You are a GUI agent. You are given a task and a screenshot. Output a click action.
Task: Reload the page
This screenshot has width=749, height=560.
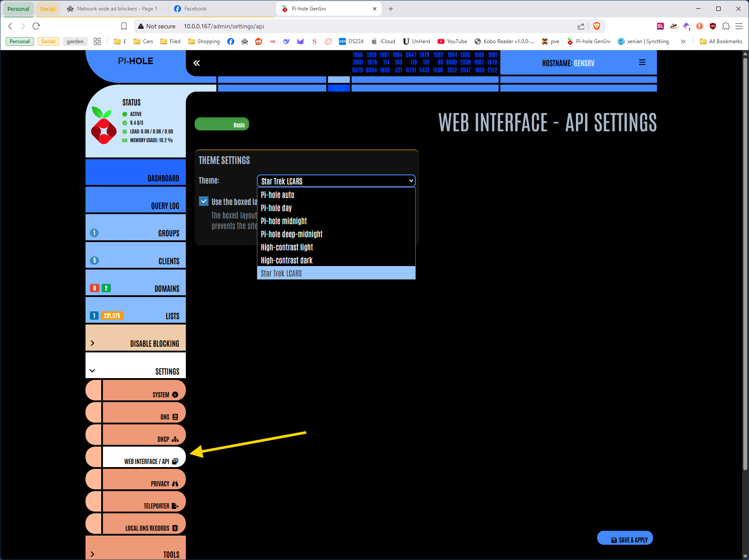tap(36, 26)
